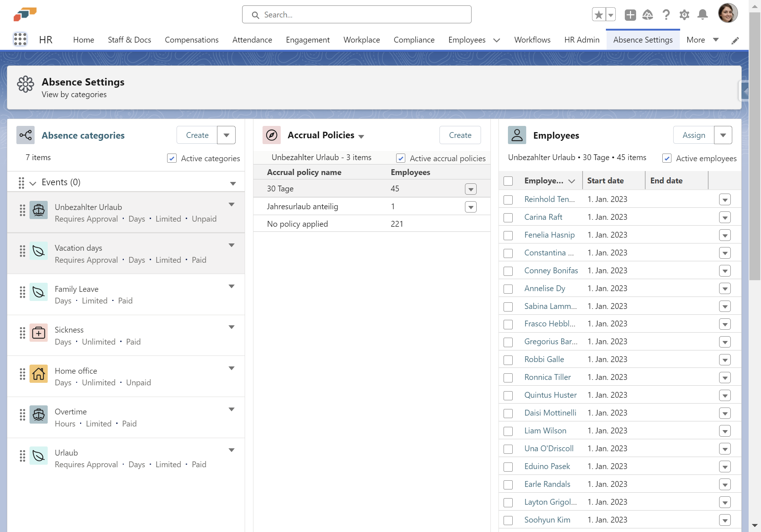Click the Sickness medical kit icon
The image size is (761, 532).
pyautogui.click(x=39, y=333)
